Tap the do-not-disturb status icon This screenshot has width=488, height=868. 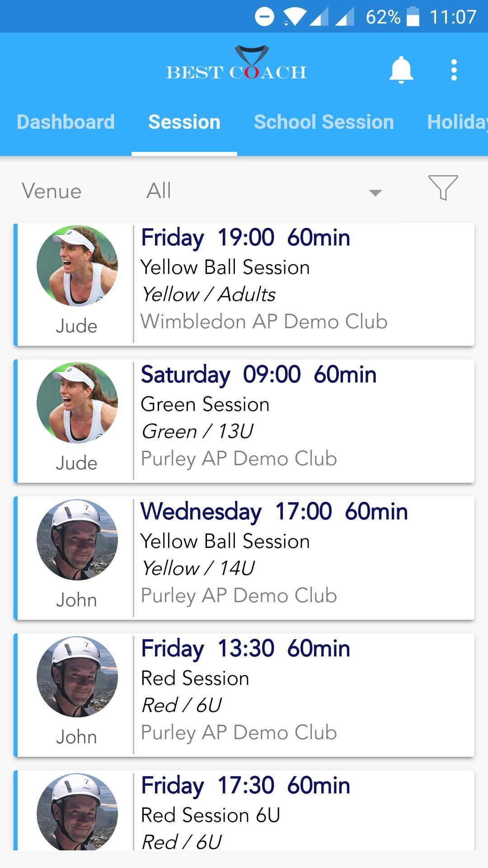click(x=264, y=17)
